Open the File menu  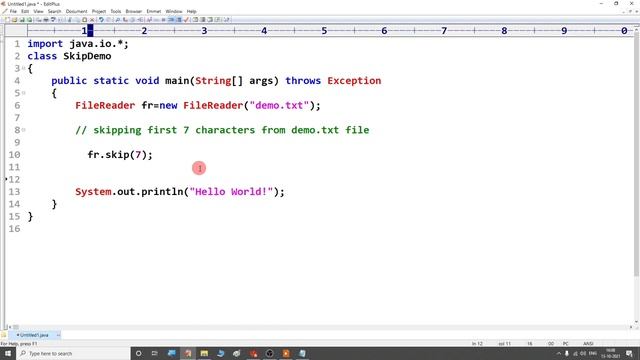[x=13, y=11]
